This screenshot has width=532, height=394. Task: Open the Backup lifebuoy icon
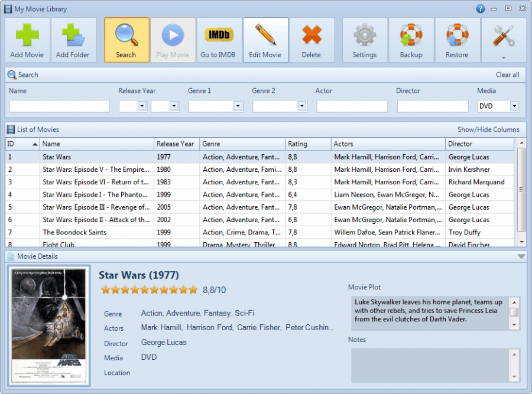tap(411, 34)
